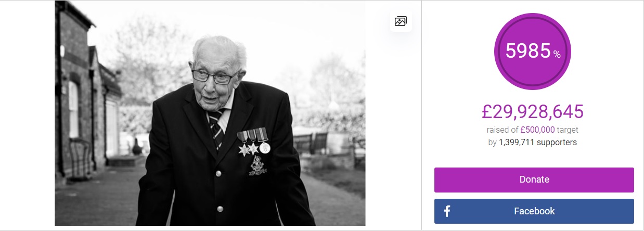Open the photo gallery icon
Screen dimensions: 644x231
coord(401,21)
